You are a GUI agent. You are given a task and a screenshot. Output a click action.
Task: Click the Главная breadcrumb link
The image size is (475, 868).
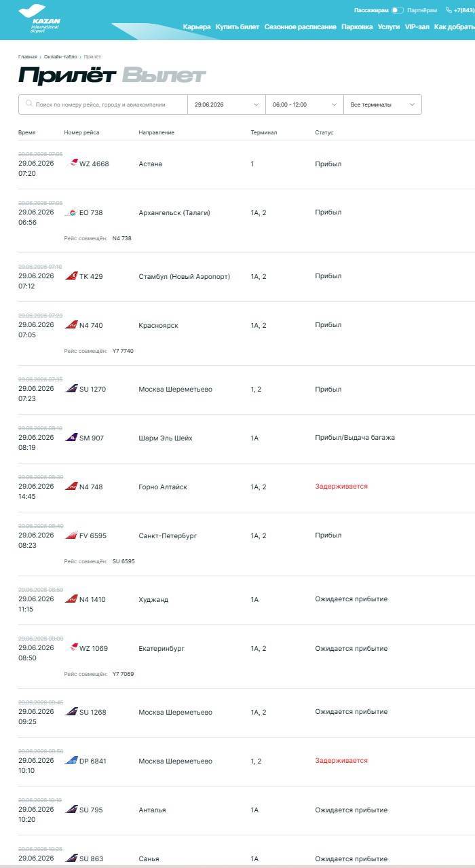28,57
